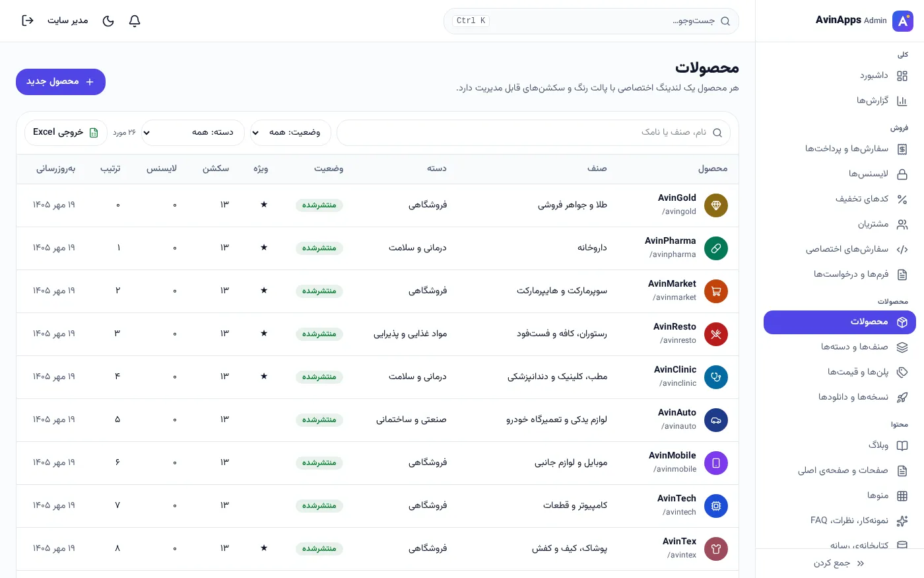Open منوها in sidebar
This screenshot has height=578, width=924.
[x=840, y=496]
